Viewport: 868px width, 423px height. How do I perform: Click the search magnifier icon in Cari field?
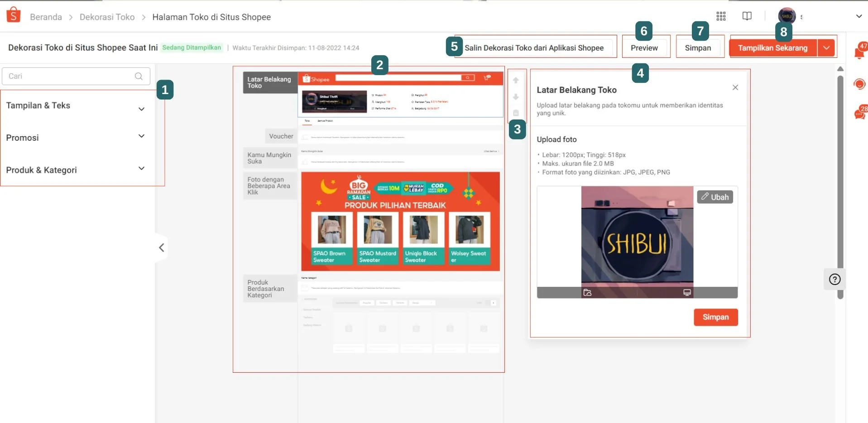point(139,76)
